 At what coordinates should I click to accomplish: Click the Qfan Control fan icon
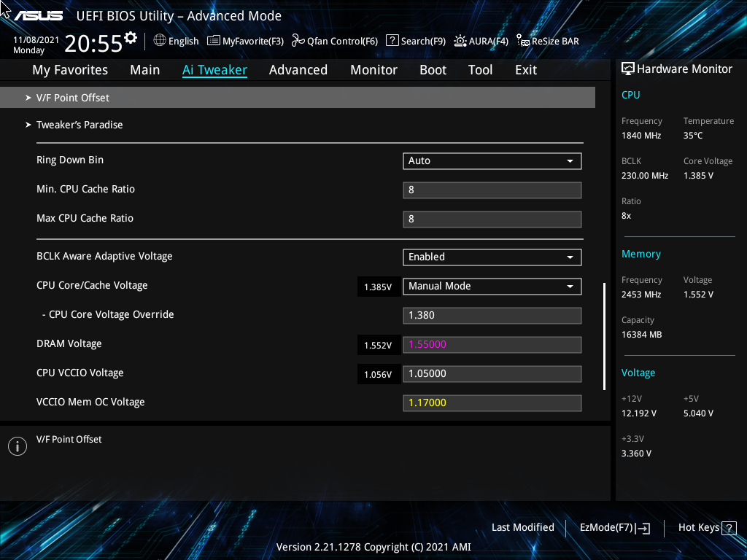298,41
